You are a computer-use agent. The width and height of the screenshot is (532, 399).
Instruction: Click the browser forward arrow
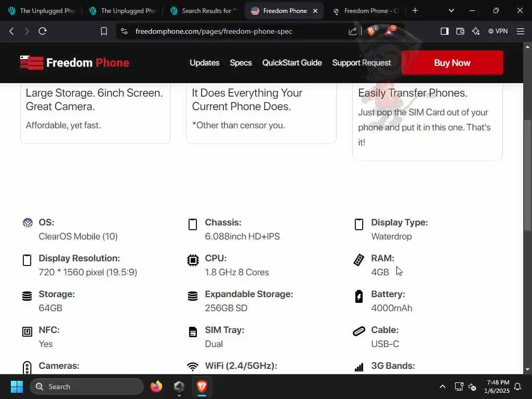click(27, 31)
